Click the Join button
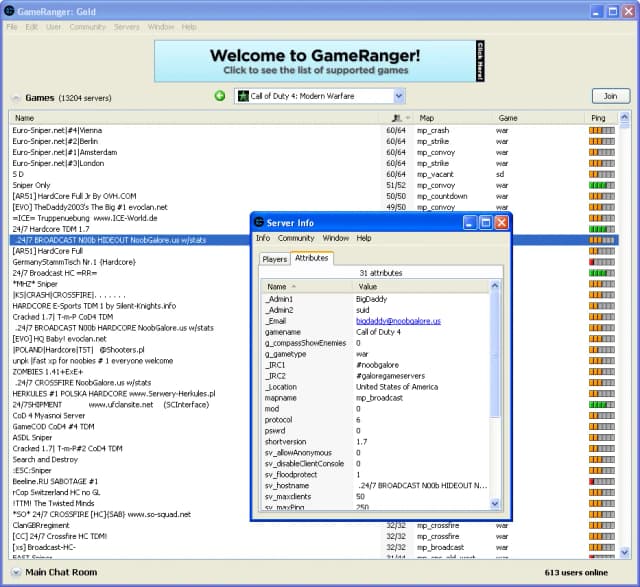The height and width of the screenshot is (587, 640). (611, 96)
